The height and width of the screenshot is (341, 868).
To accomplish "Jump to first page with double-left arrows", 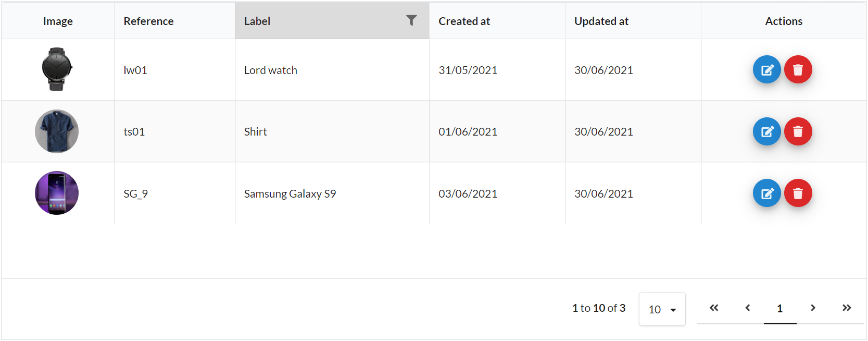I will [714, 308].
